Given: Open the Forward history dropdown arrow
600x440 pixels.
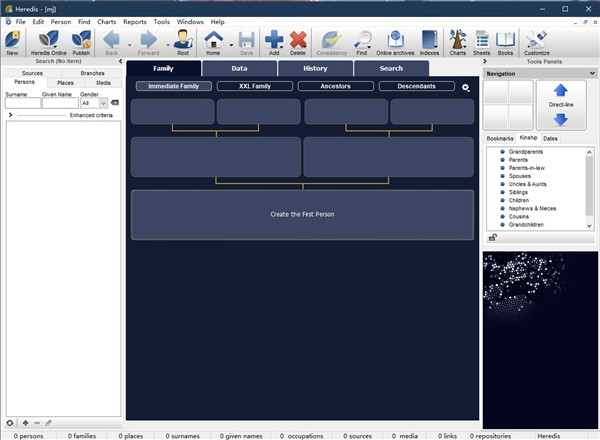Looking at the screenshot, I should [168, 45].
